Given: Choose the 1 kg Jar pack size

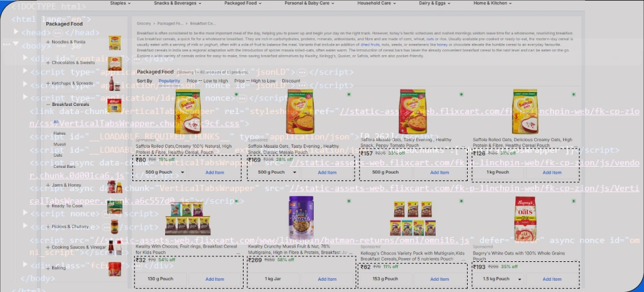Looking at the screenshot, I should pos(272,279).
